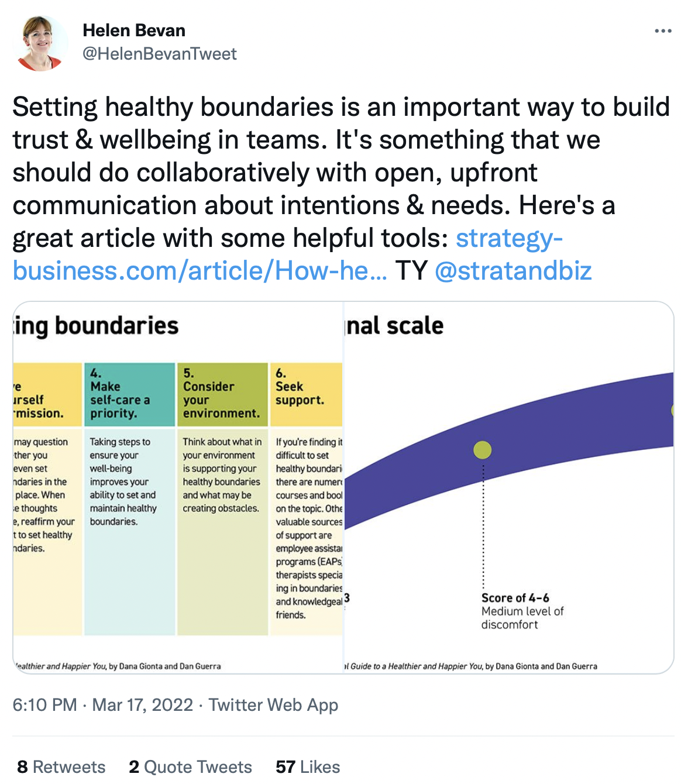Open the ways of setting boundaries image
The image size is (681, 784).
coord(178,487)
